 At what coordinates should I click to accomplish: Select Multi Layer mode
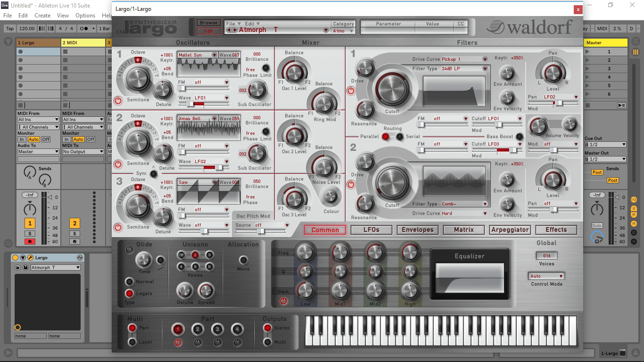click(x=132, y=342)
